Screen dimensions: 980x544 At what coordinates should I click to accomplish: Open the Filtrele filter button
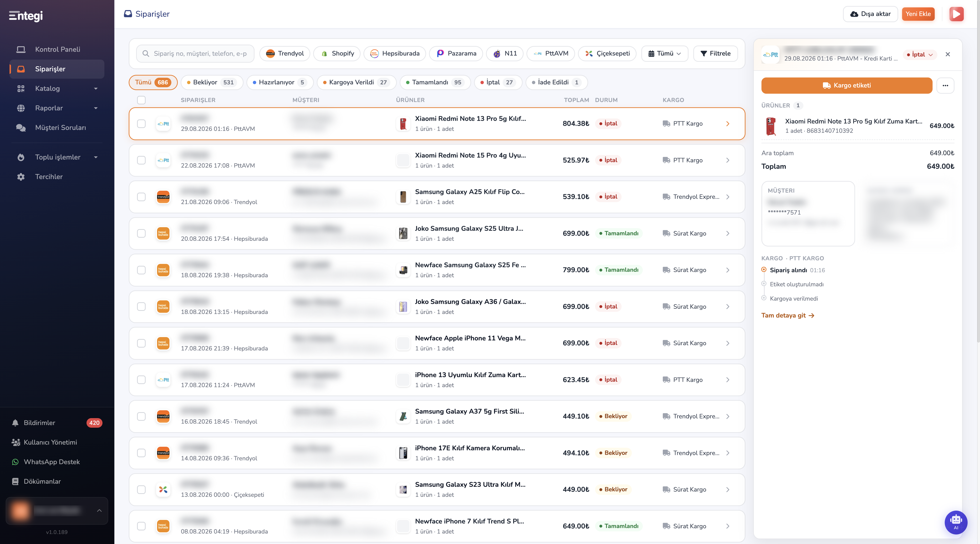[715, 54]
